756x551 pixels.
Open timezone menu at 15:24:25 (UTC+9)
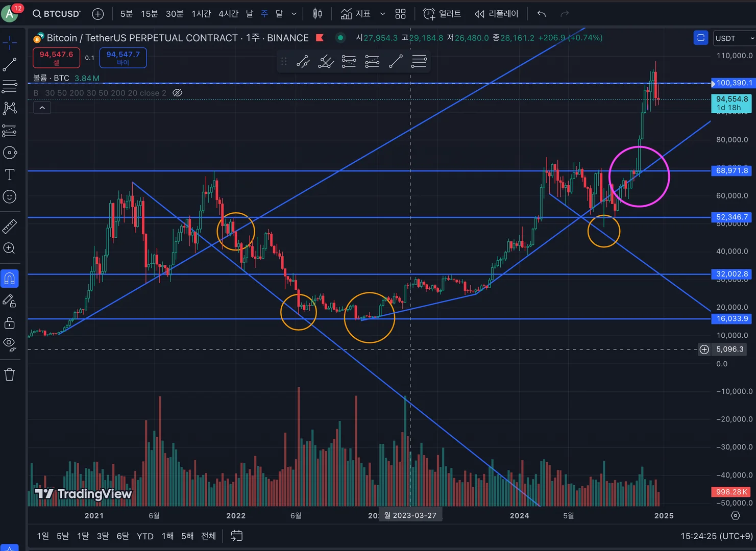[x=717, y=536]
